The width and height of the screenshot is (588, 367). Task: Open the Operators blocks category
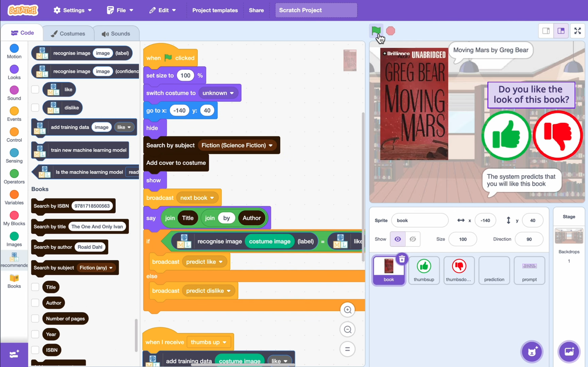pyautogui.click(x=14, y=177)
